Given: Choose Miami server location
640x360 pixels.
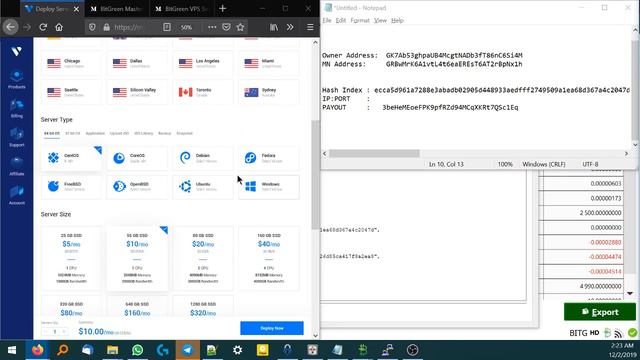Looking at the screenshot, I should [x=269, y=63].
